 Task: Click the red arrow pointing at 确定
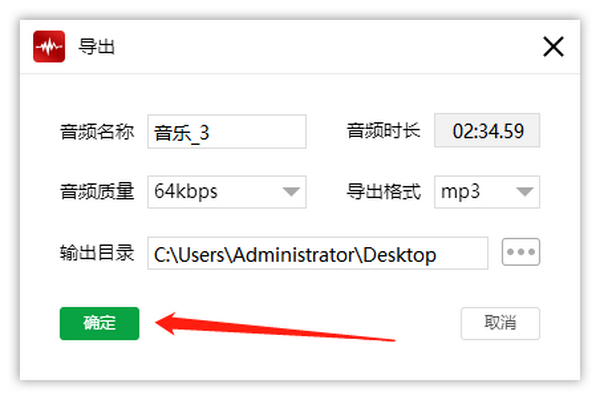coord(275,326)
